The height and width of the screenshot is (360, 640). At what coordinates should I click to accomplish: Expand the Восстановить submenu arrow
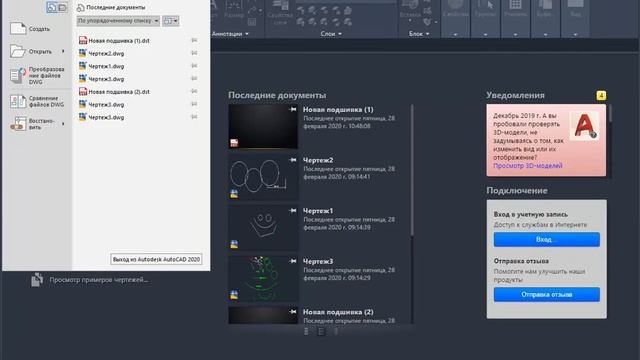[x=63, y=124]
